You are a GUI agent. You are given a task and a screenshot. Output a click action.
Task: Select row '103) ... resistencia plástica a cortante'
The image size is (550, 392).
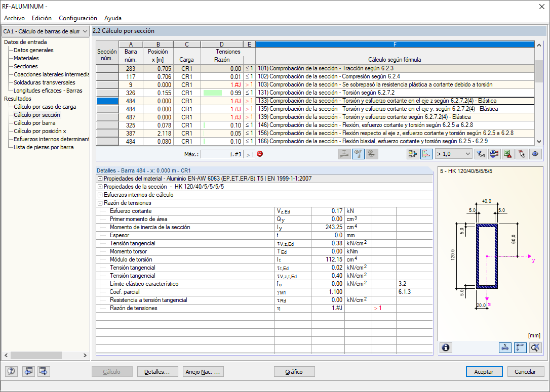click(x=395, y=85)
